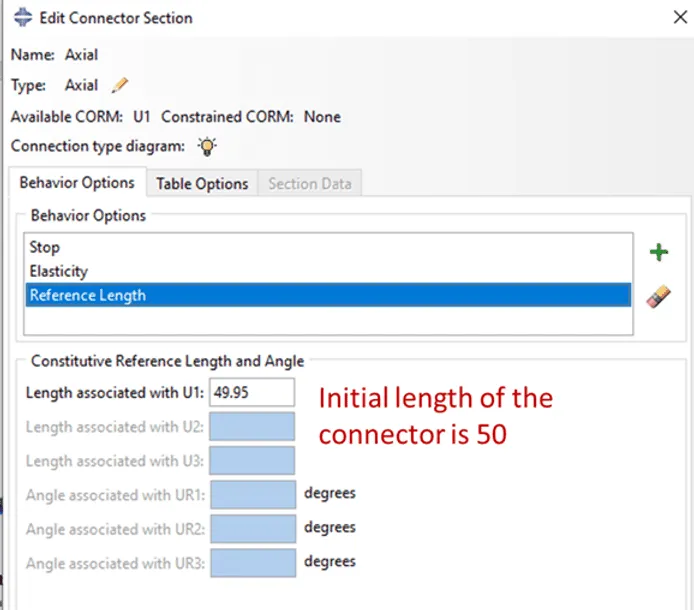This screenshot has height=610, width=694.
Task: Open the Section Data tab
Action: pyautogui.click(x=310, y=184)
